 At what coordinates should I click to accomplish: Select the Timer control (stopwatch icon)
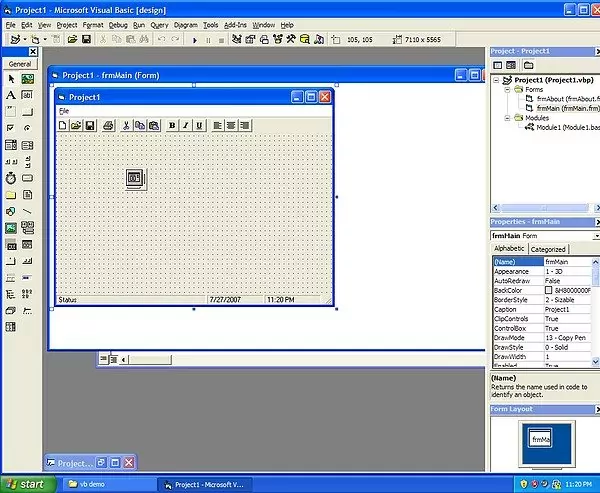point(11,178)
